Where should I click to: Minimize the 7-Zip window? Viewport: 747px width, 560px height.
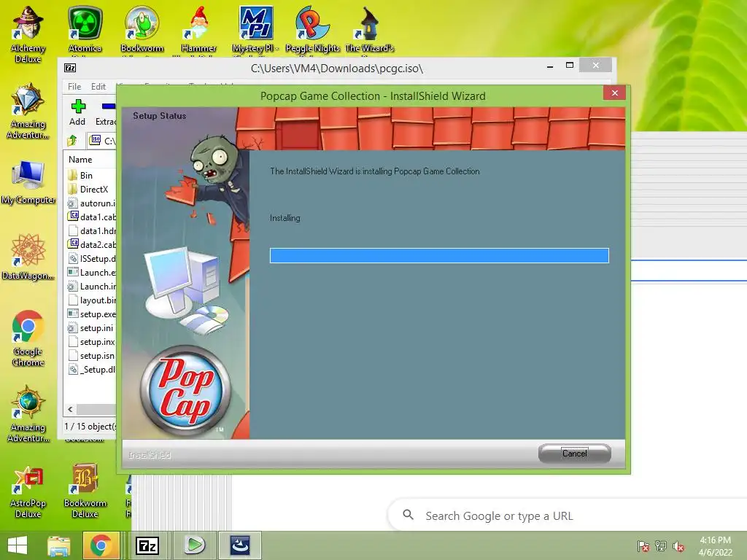550,66
